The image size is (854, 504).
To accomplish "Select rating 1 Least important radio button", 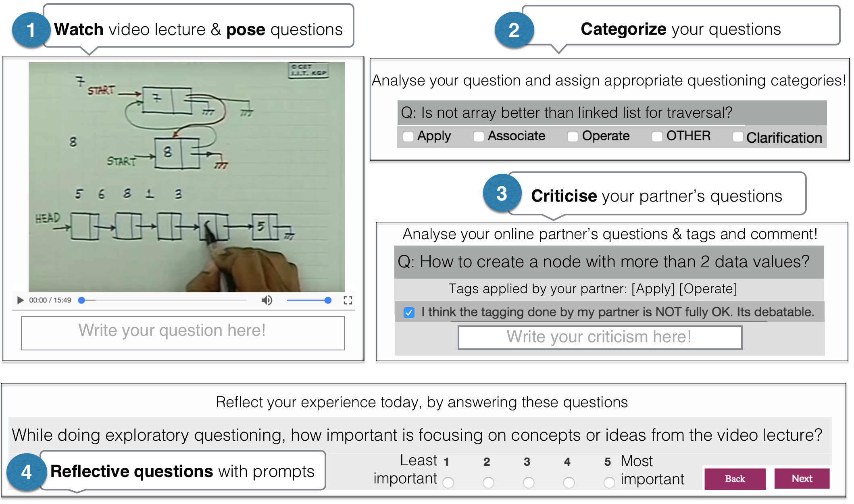I will 448,482.
